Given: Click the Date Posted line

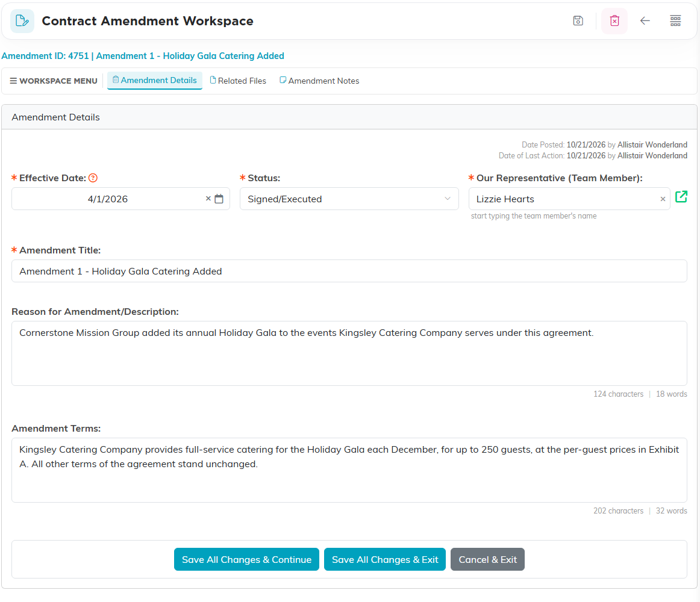Looking at the screenshot, I should click(x=604, y=144).
